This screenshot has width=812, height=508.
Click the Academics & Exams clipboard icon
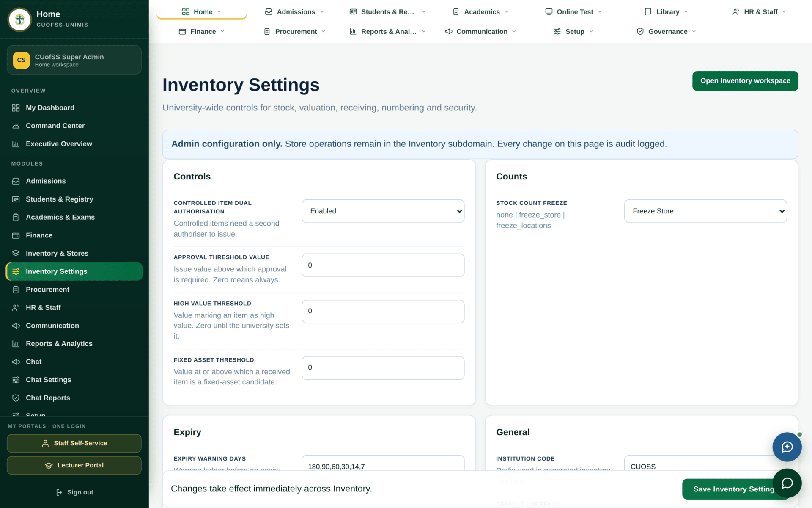(x=16, y=217)
